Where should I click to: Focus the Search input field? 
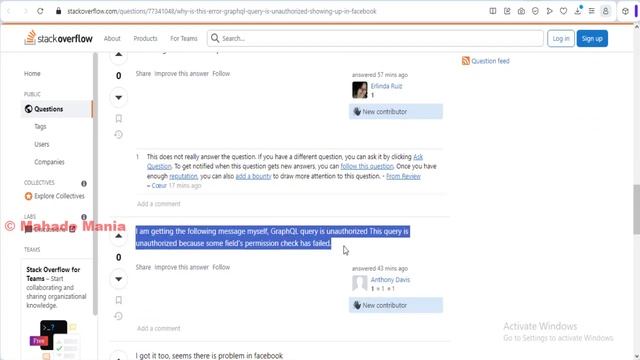click(x=375, y=38)
